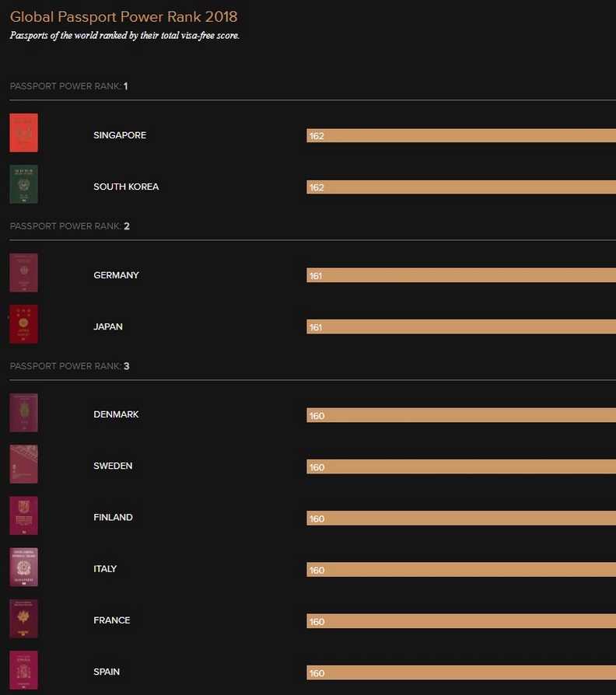Click Germany's 161 visa-free score bar

point(460,276)
